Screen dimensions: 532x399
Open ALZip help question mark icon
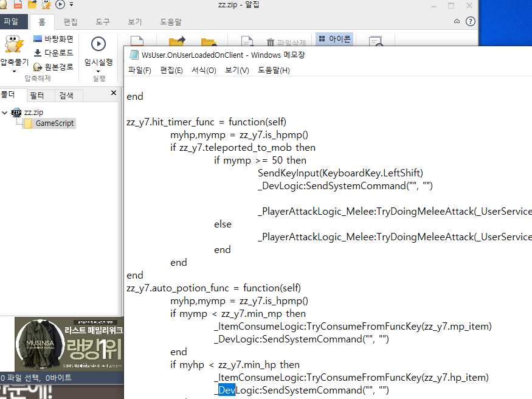pyautogui.click(x=470, y=21)
